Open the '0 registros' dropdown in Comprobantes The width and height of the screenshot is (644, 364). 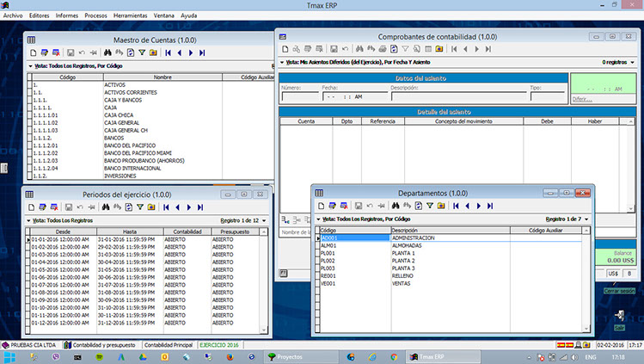tap(633, 62)
